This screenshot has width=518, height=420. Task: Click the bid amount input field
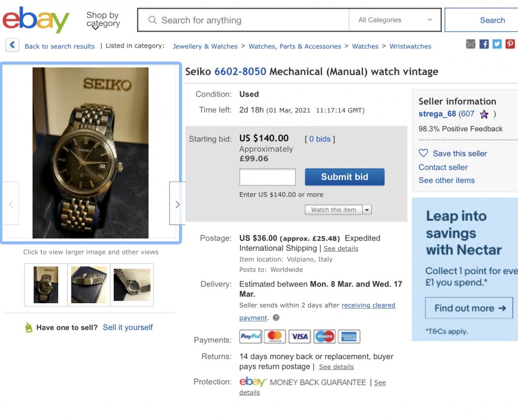267,177
